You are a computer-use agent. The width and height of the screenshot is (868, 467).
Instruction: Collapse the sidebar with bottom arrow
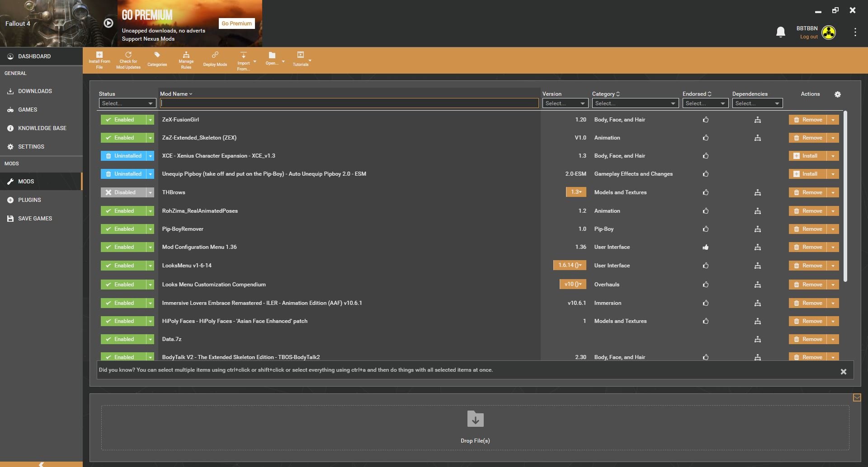[x=41, y=464]
